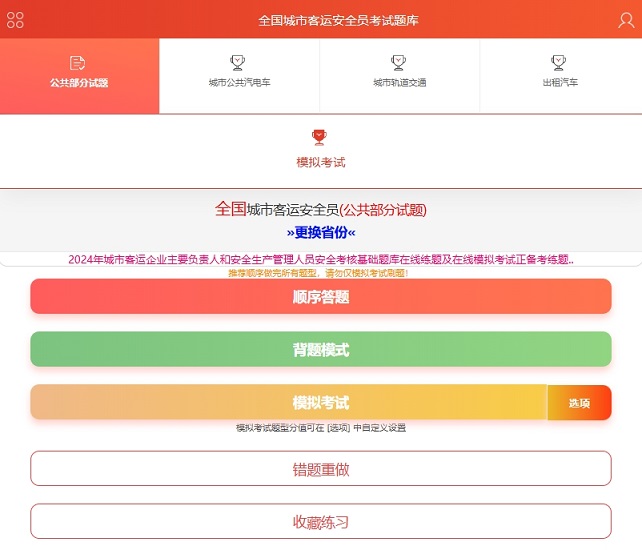Start 顺序答题 practice
Screen dimensions: 642x550
tap(321, 297)
